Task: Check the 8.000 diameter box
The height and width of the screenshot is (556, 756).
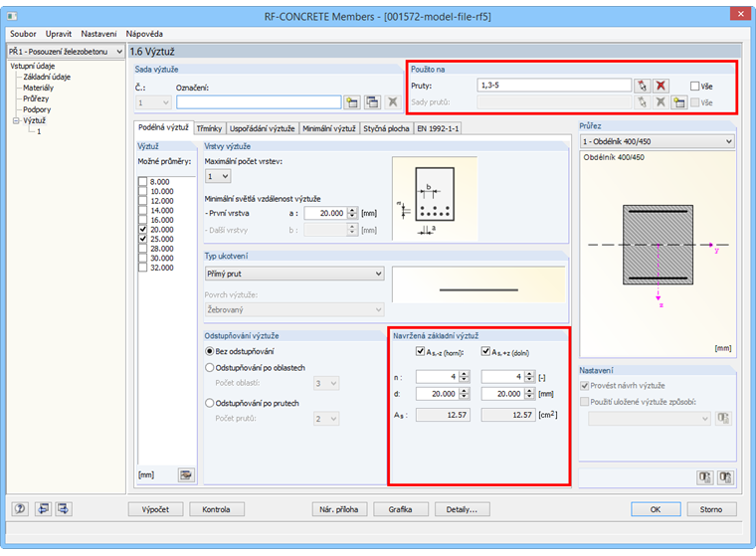Action: coord(142,182)
